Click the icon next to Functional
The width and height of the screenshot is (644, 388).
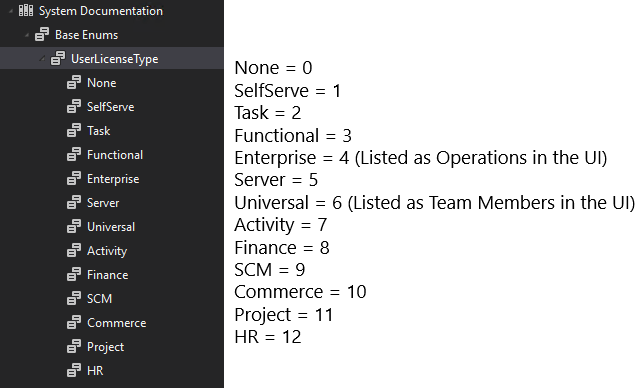pyautogui.click(x=74, y=155)
